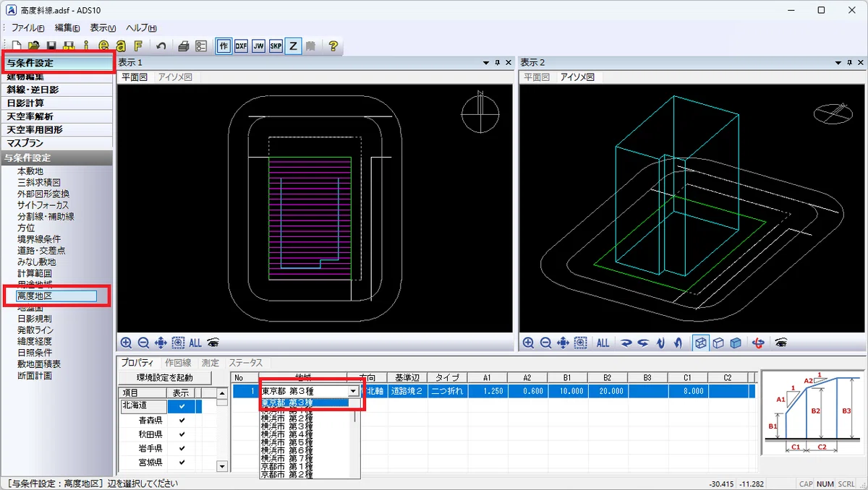Screen dimensions: 868x490
Task: Toggle eye visibility icon in 表示1
Action: pyautogui.click(x=213, y=343)
